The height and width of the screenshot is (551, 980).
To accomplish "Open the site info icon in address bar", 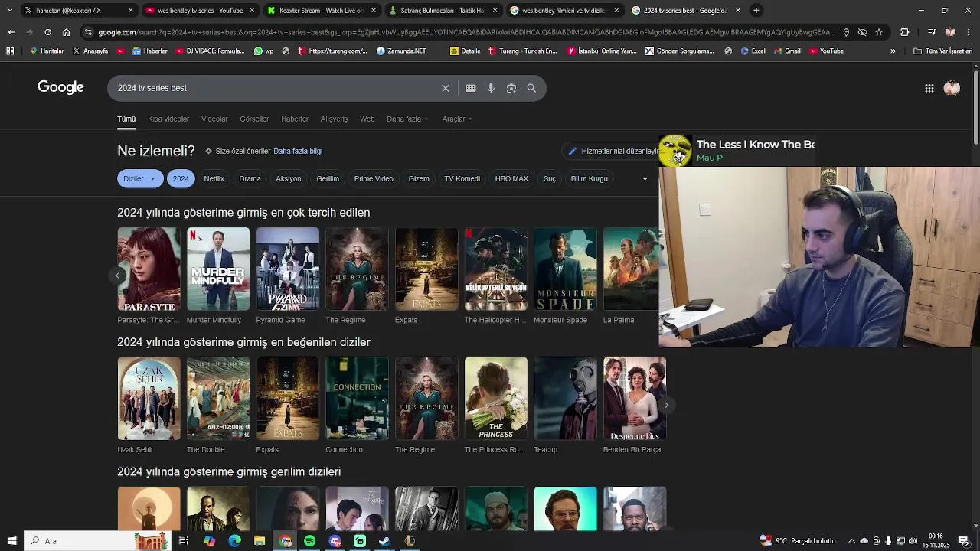I will (x=89, y=32).
